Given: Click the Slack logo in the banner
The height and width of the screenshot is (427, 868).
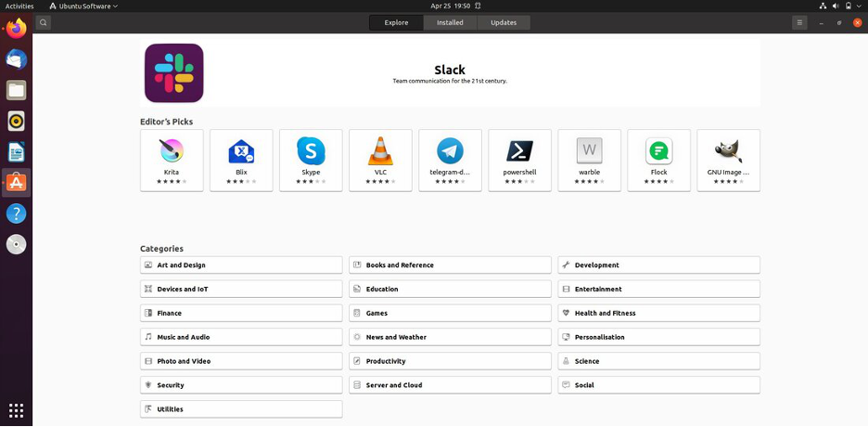Looking at the screenshot, I should point(173,73).
